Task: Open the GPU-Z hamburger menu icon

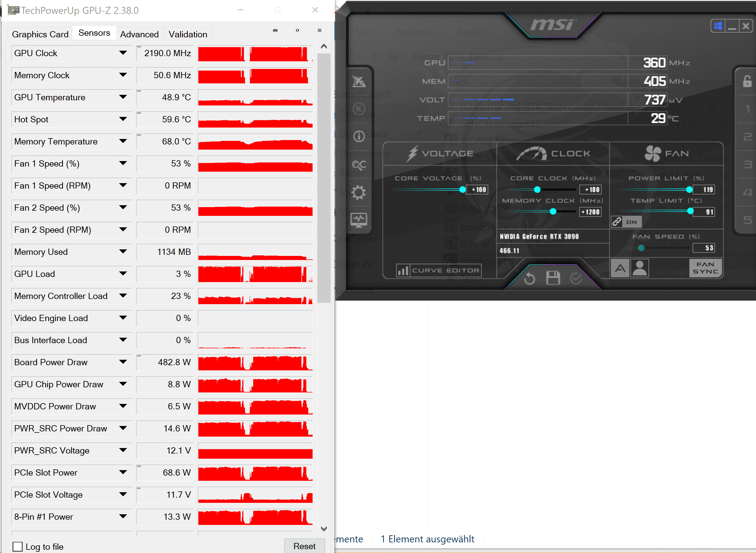Action: point(319,30)
